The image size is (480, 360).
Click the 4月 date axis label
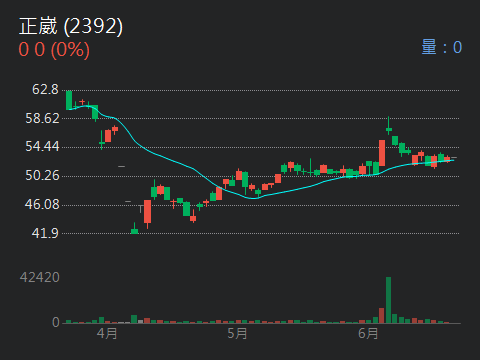pyautogui.click(x=107, y=333)
